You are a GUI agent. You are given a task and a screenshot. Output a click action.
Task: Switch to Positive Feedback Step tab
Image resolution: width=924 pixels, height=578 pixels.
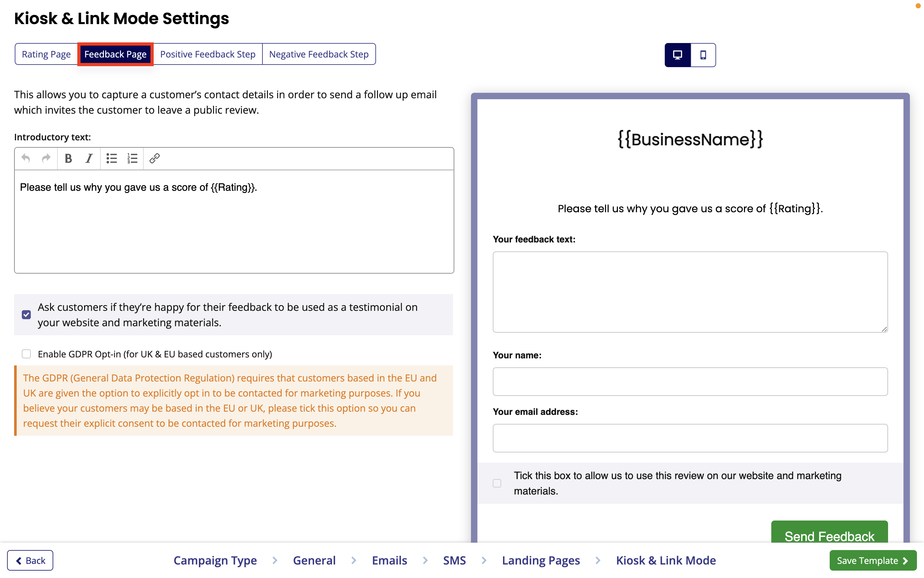208,54
